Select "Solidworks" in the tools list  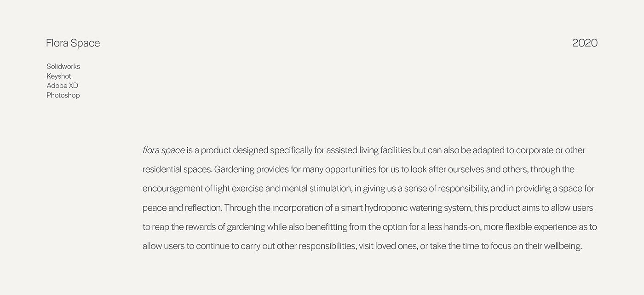click(63, 66)
